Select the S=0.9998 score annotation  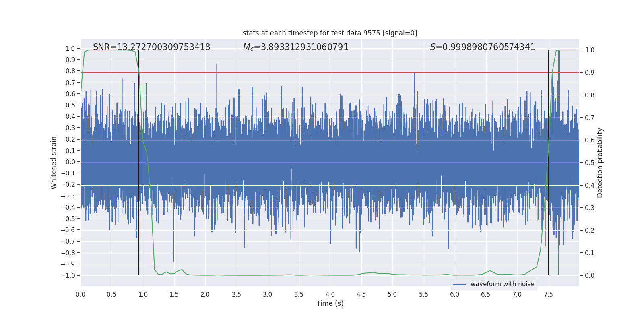coord(482,47)
